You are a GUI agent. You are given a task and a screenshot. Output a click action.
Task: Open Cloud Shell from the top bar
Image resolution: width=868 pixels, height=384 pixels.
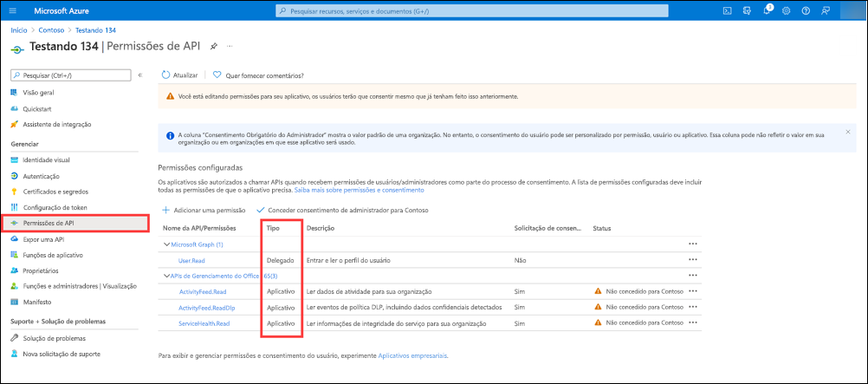point(729,10)
